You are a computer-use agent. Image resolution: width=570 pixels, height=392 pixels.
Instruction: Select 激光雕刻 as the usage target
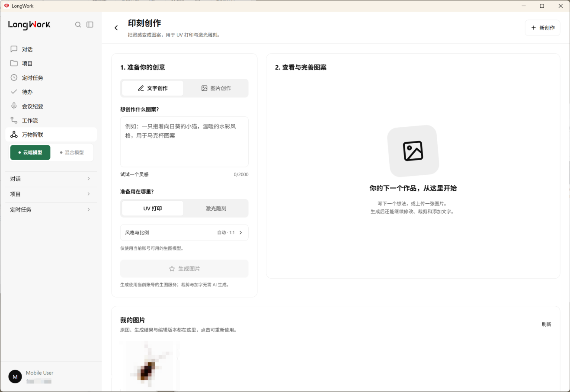[x=216, y=209]
